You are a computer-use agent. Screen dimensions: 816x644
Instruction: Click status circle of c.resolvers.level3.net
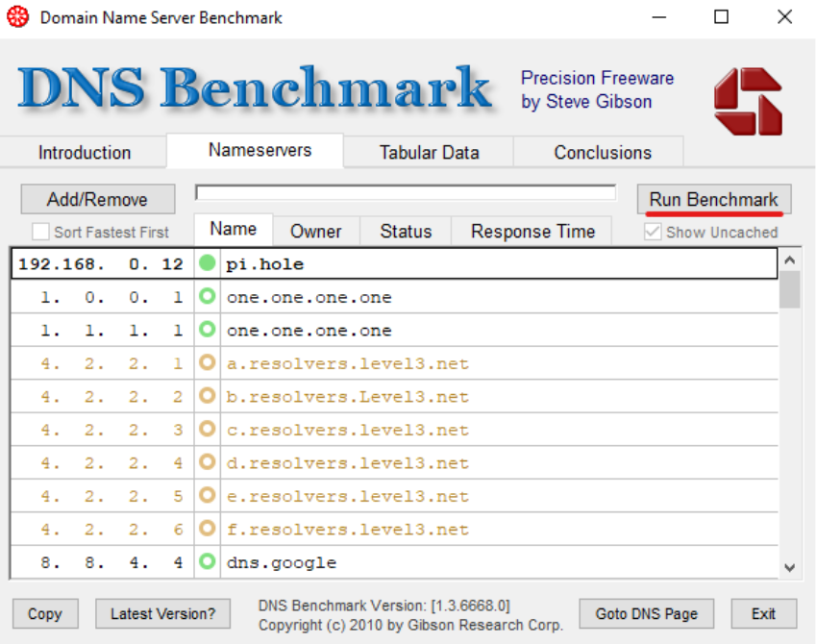click(207, 429)
